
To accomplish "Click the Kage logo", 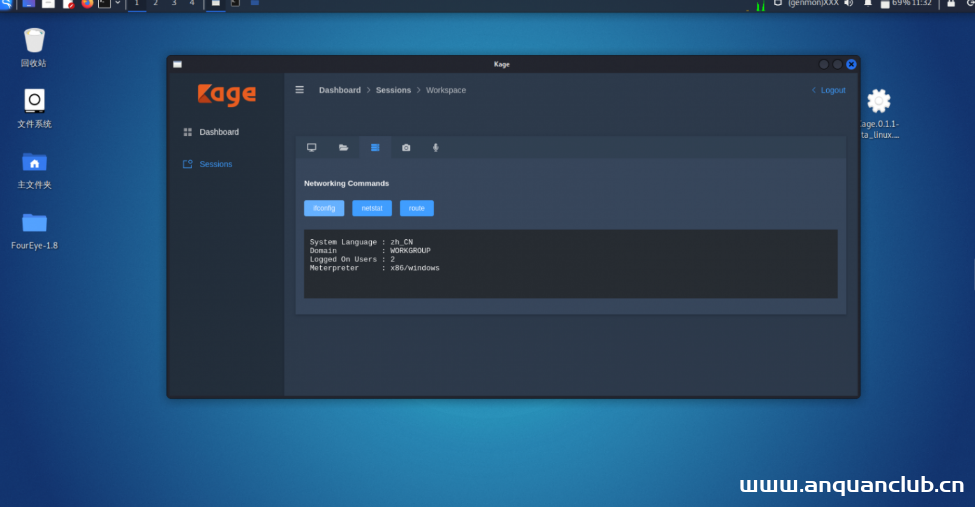I will (226, 94).
